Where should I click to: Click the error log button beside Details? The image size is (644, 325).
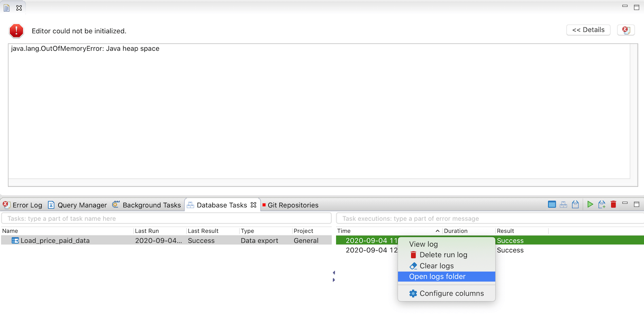click(626, 30)
